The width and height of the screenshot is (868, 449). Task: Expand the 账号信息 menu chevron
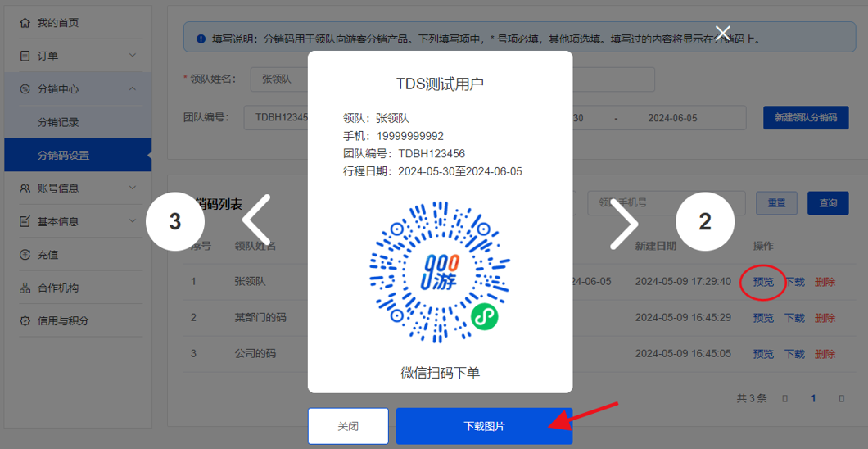[133, 188]
